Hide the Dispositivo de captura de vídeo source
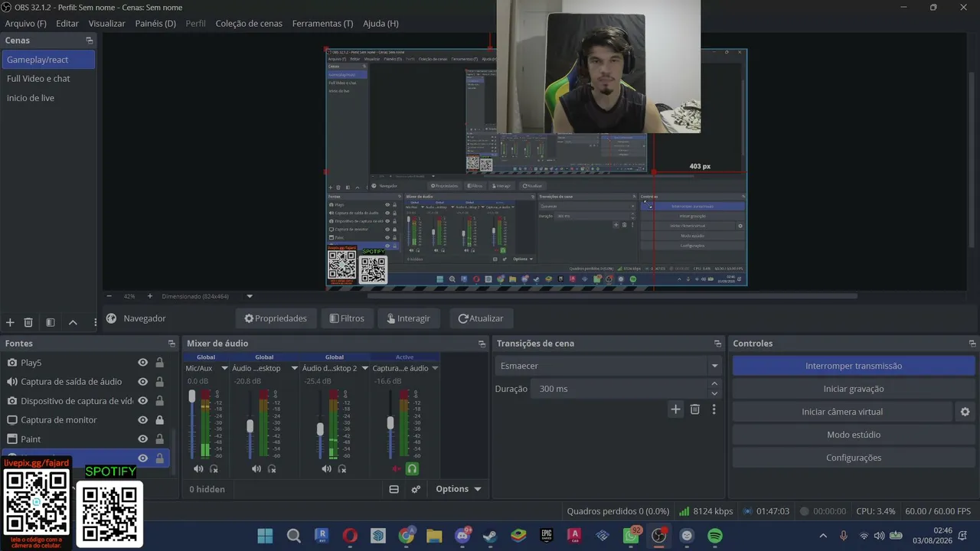This screenshot has width=980, height=551. click(x=142, y=401)
